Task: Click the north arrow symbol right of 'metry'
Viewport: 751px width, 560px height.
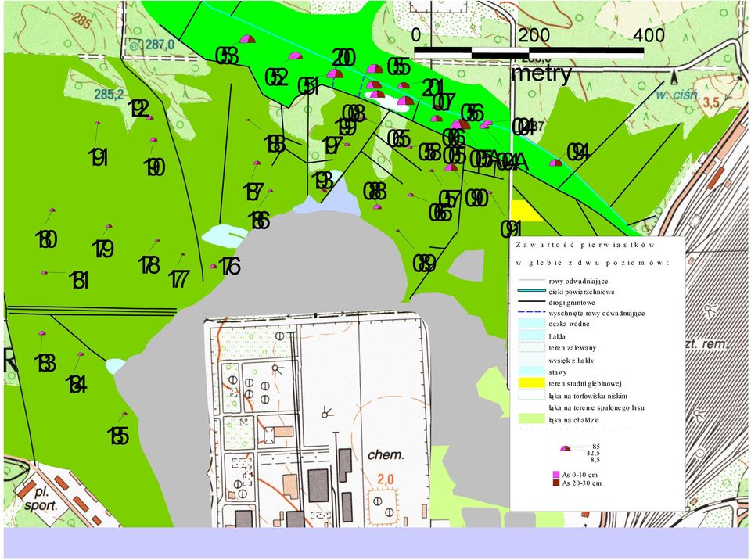Action: pyautogui.click(x=675, y=76)
